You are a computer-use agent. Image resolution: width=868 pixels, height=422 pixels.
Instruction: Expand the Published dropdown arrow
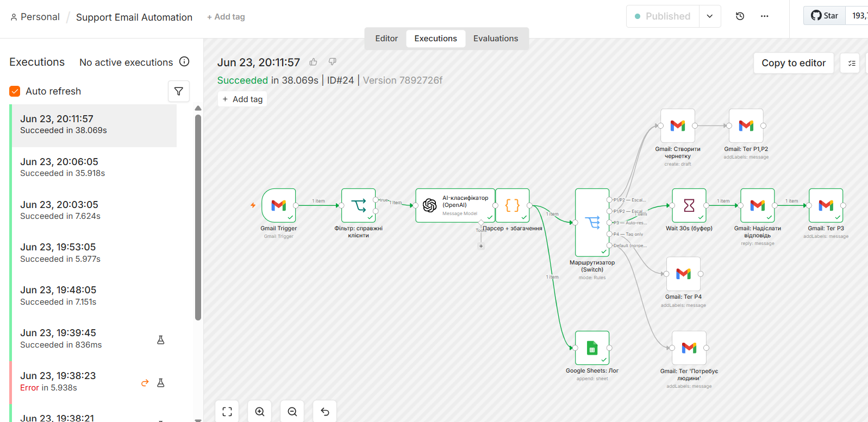710,16
